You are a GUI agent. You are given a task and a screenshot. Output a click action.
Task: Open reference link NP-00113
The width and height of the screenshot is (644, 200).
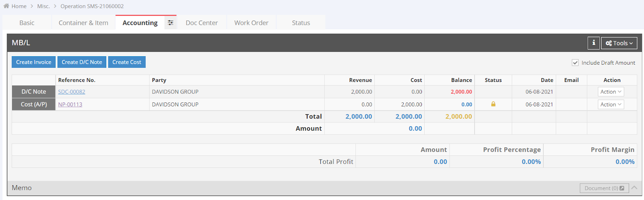tap(70, 104)
